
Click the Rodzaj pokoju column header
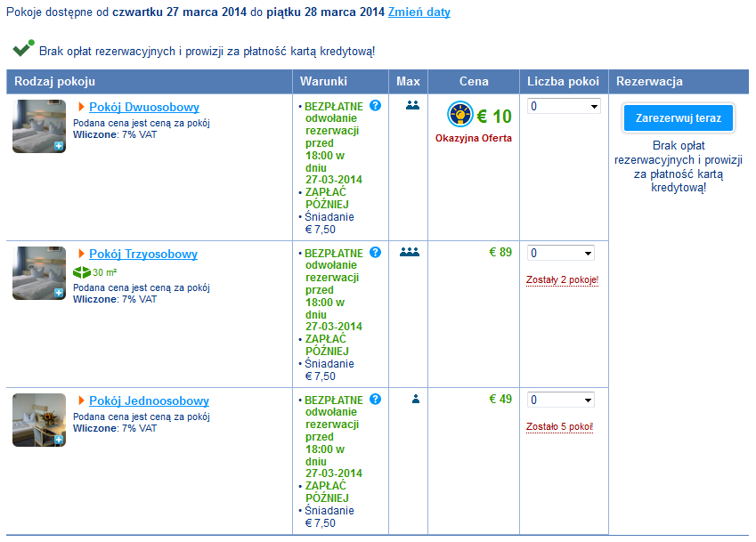[149, 81]
